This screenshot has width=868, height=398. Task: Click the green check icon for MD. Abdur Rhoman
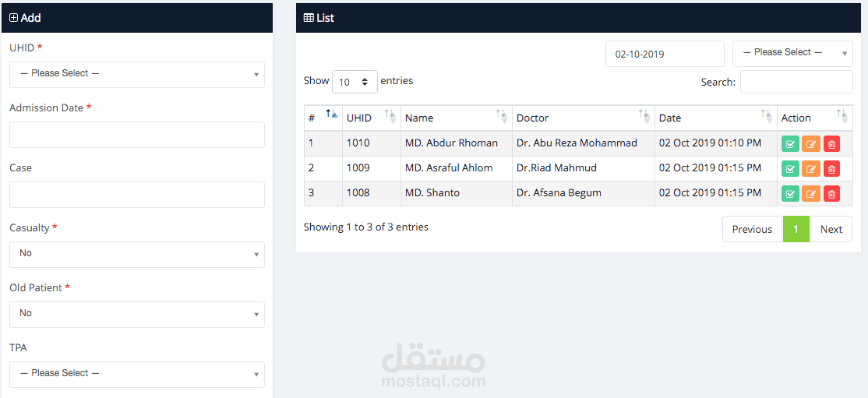pos(790,144)
